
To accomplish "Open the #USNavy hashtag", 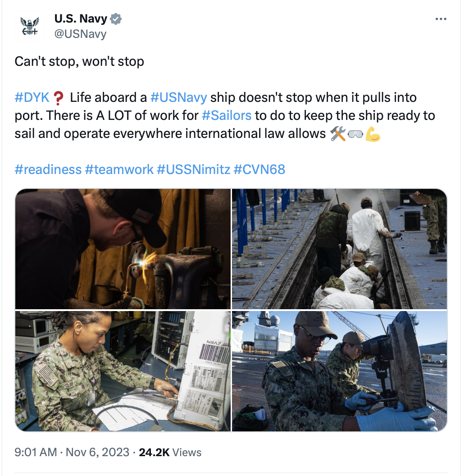I will pyautogui.click(x=179, y=97).
